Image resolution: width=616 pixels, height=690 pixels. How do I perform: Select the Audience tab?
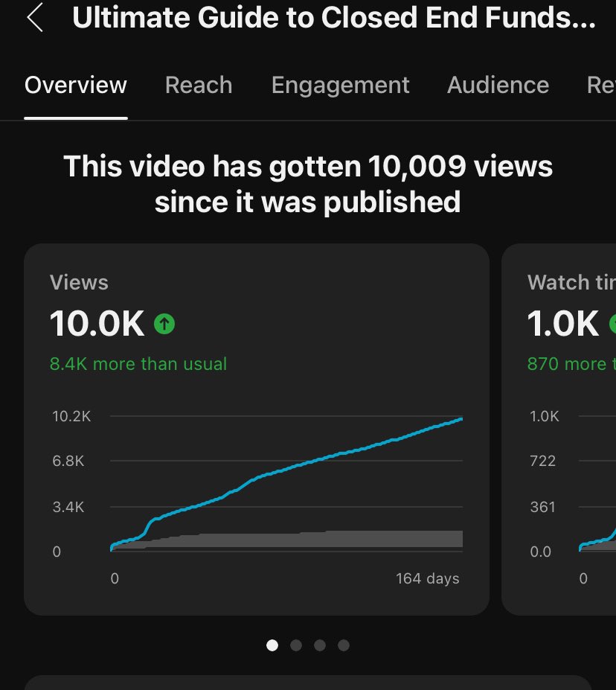(498, 85)
